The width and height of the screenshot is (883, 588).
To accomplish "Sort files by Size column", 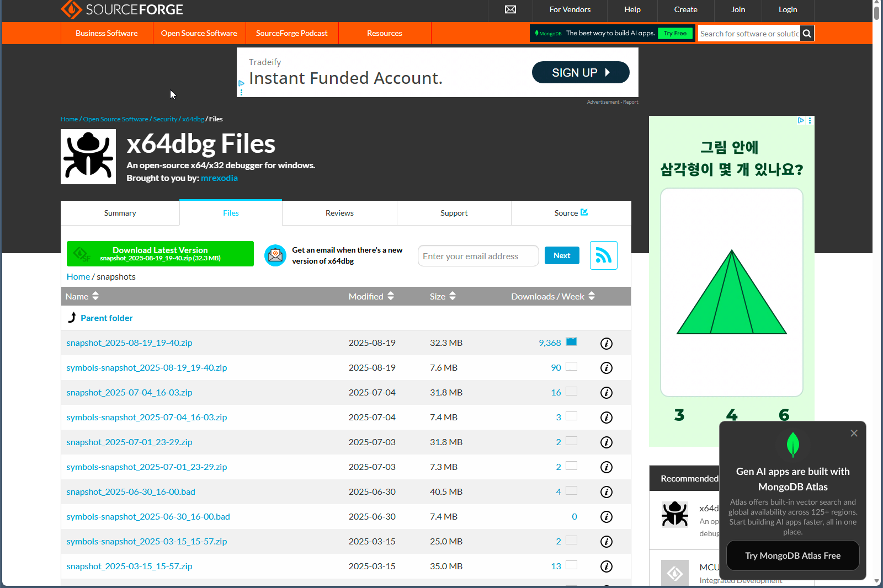I will (443, 296).
